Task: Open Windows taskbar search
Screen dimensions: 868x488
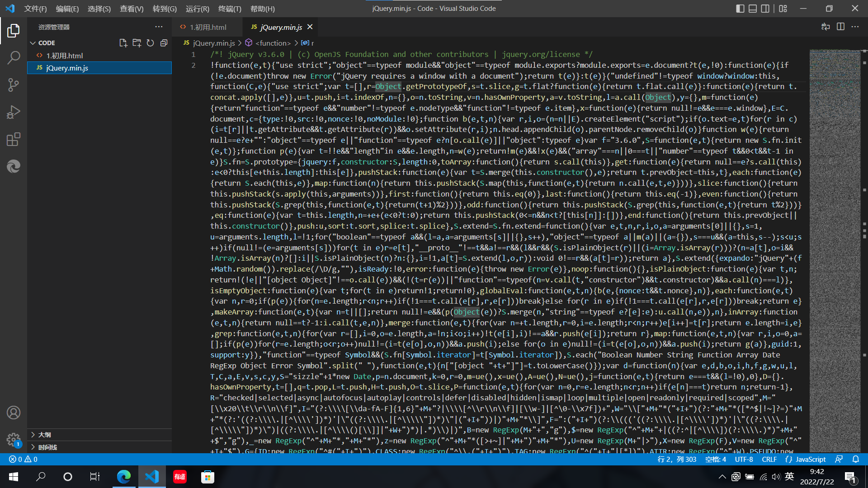Action: (41, 477)
